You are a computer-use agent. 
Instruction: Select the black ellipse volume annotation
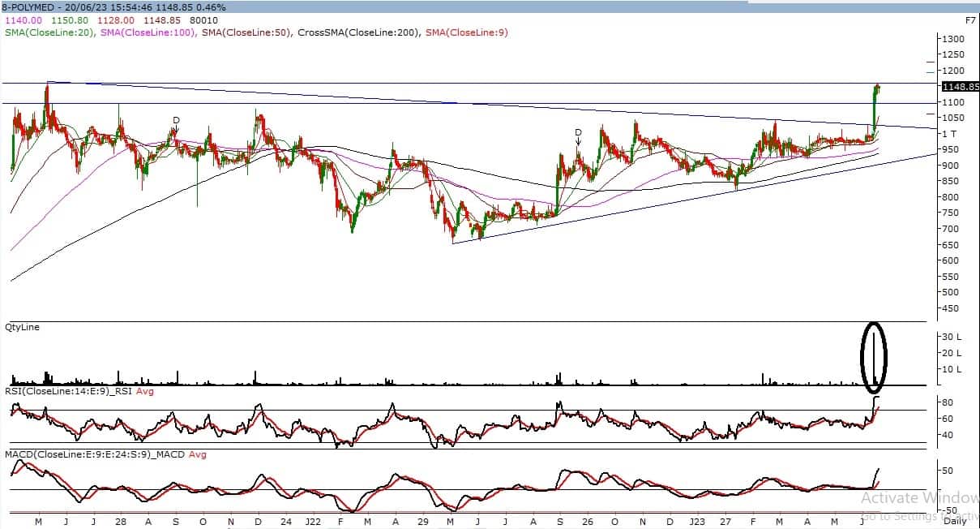(x=875, y=355)
